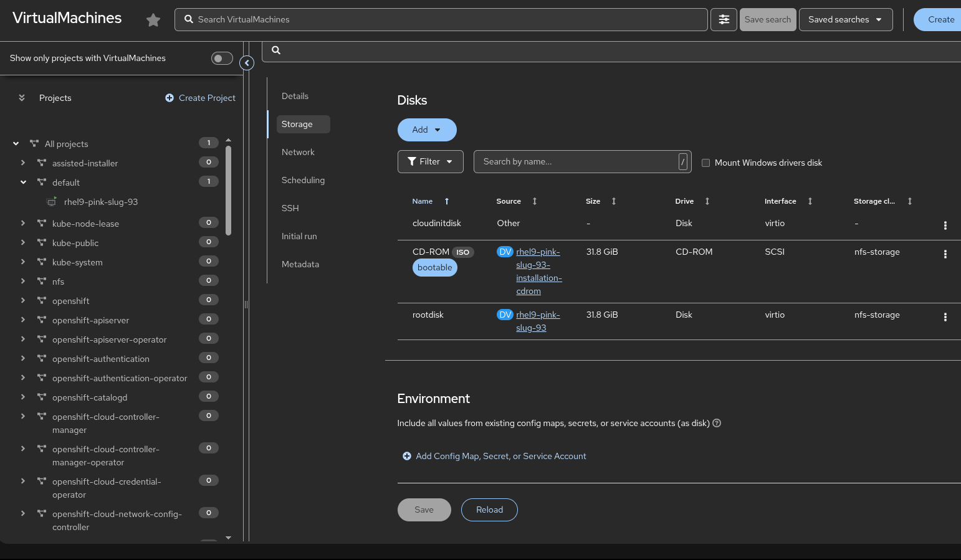Screen dimensions: 961x560
Task: Open the Filter dropdown for disks
Action: point(430,162)
